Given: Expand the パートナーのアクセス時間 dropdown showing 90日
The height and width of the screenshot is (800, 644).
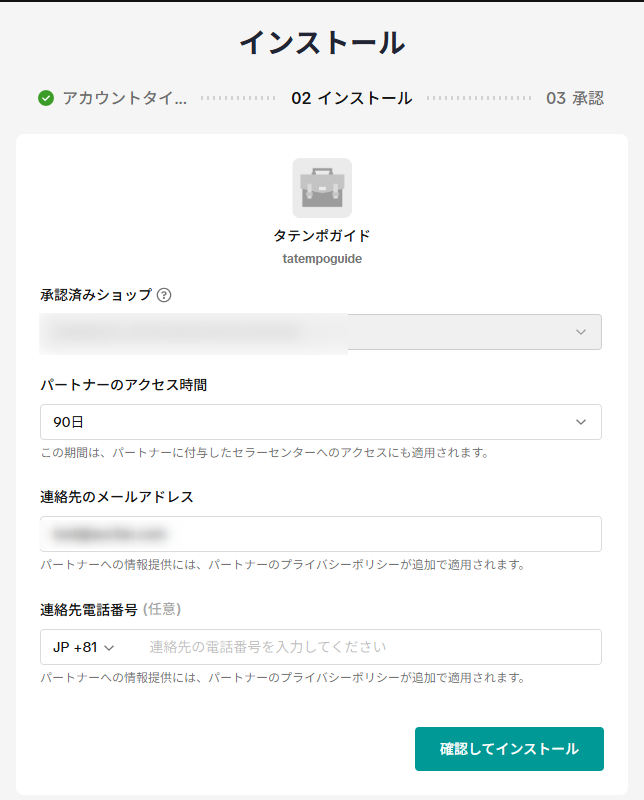Looking at the screenshot, I should coord(321,422).
